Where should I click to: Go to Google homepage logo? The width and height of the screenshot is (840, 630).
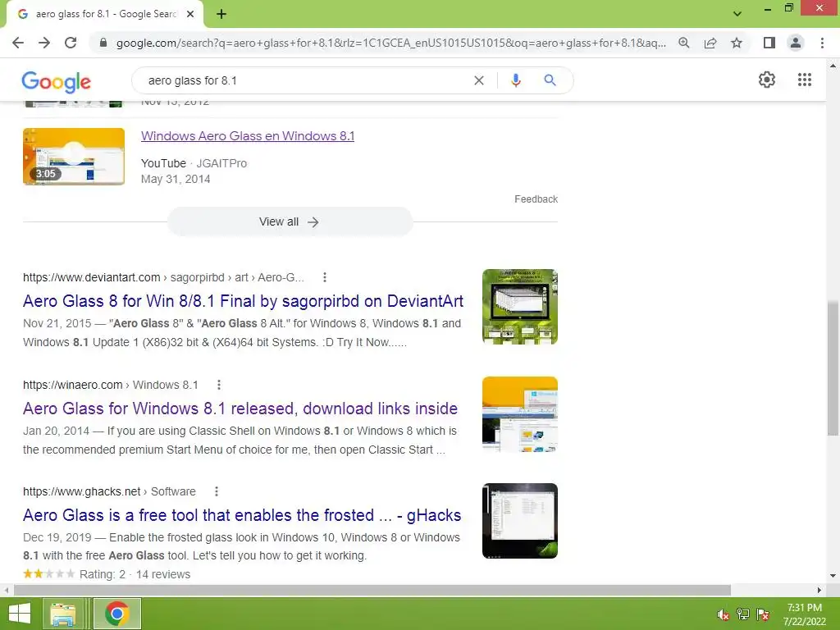click(57, 81)
